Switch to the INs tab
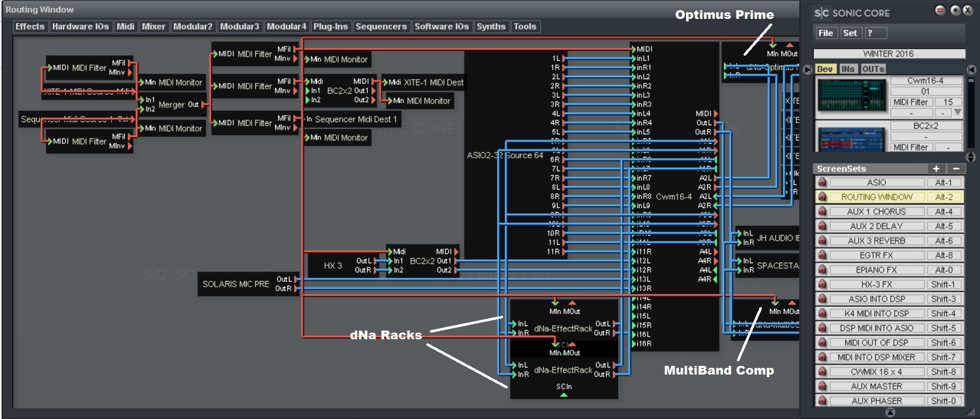 (848, 69)
